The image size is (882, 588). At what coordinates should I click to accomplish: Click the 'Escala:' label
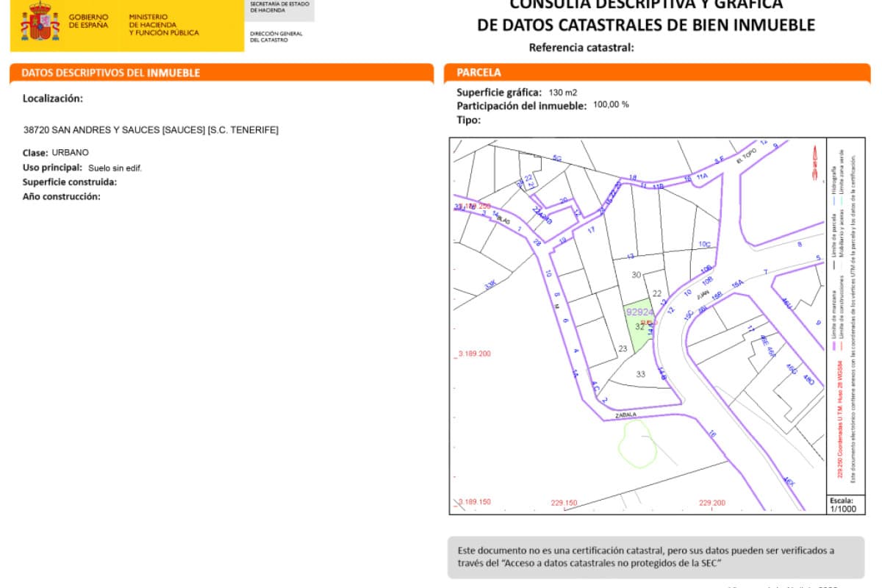843,501
